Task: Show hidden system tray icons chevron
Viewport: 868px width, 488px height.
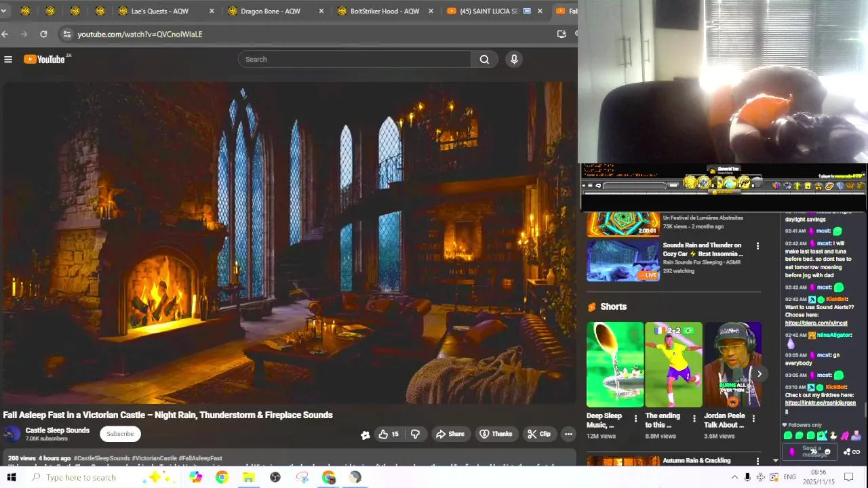Action: [x=734, y=477]
